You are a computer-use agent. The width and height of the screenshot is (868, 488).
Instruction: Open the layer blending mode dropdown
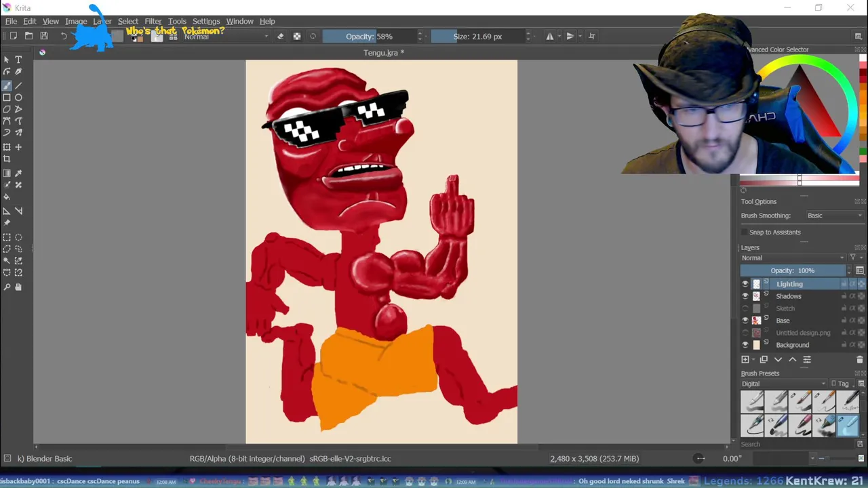coord(793,258)
